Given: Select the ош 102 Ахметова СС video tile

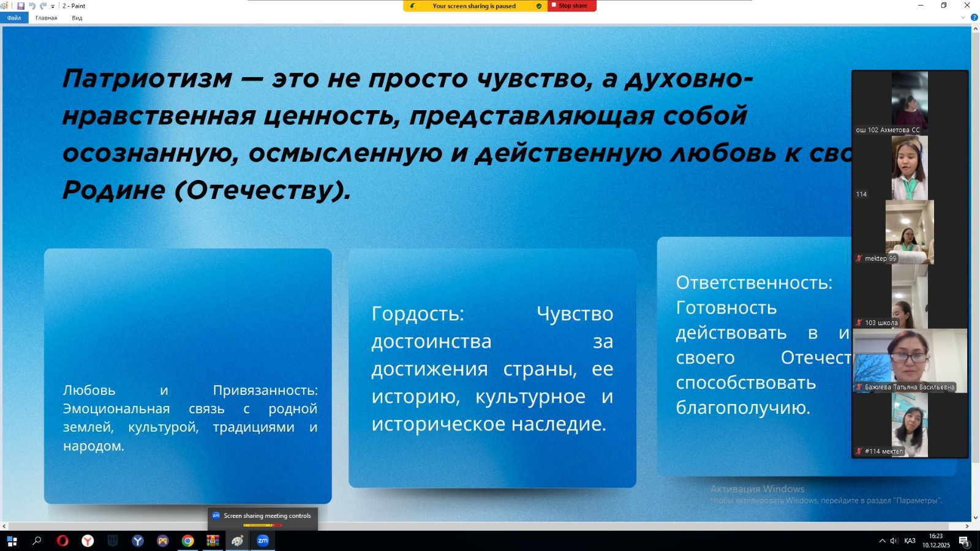Looking at the screenshot, I should click(910, 102).
